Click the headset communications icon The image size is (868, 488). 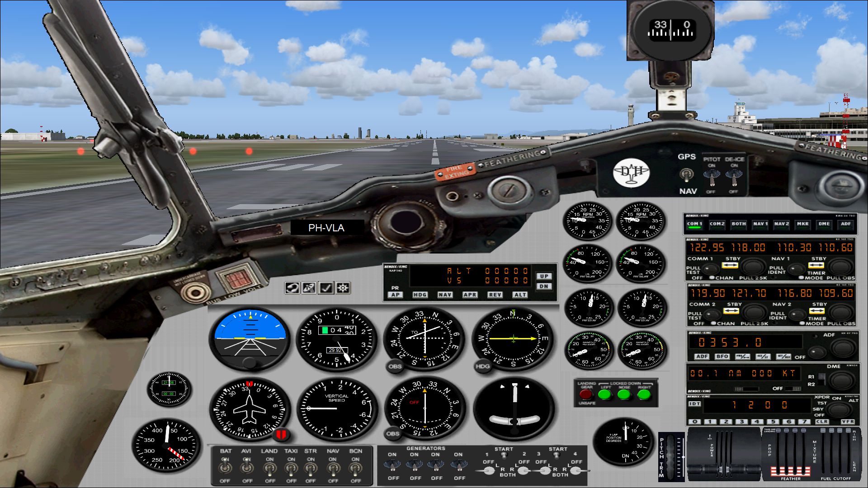292,288
